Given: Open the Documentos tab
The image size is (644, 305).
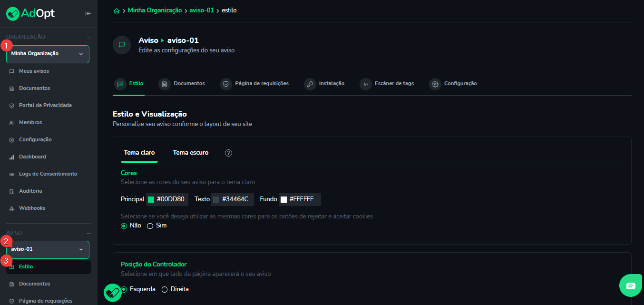Looking at the screenshot, I should [189, 84].
